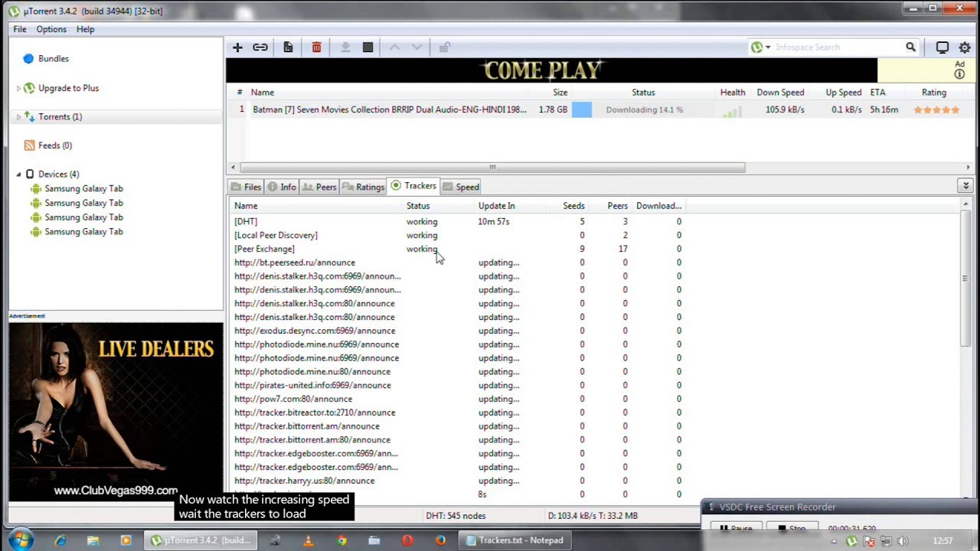980x551 pixels.
Task: Click the Unlock bundle toolbar icon
Action: [444, 47]
